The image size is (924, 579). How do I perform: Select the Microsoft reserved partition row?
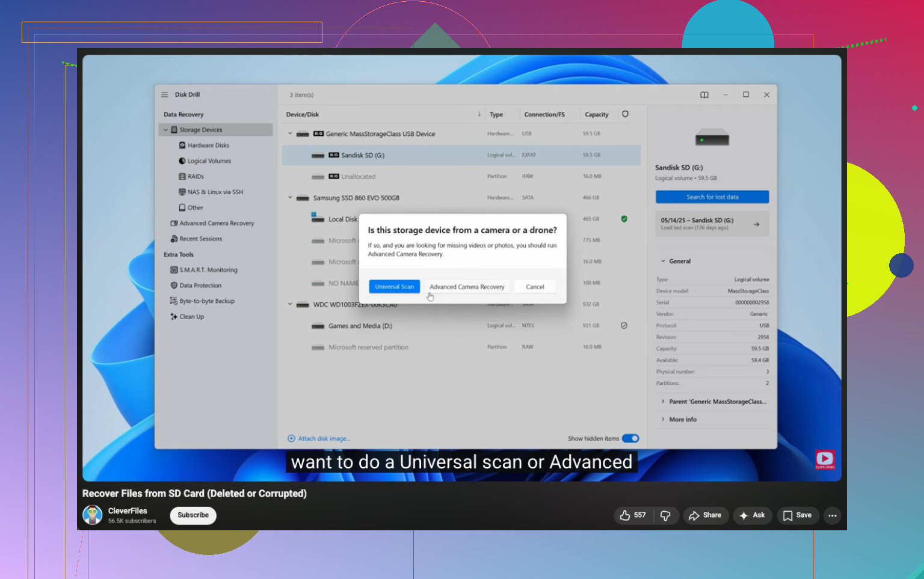tap(461, 348)
